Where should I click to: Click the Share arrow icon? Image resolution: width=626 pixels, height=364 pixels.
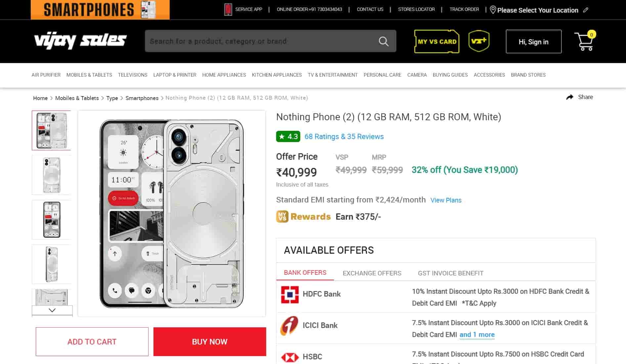pos(569,97)
